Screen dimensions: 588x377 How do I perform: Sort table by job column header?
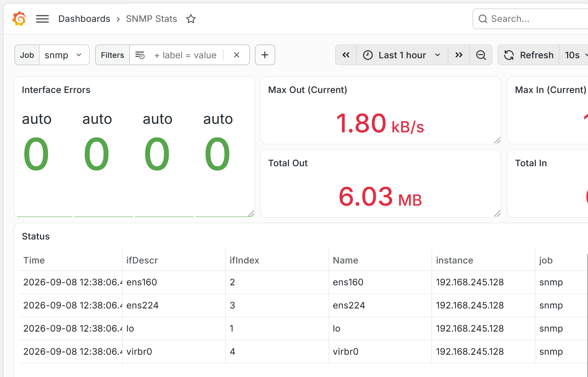tap(546, 260)
